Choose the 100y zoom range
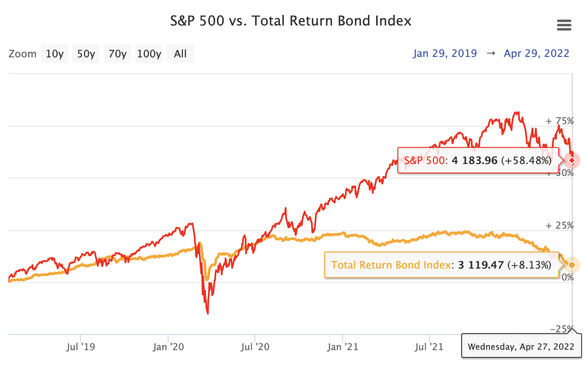The height and width of the screenshot is (368, 588). tap(149, 54)
